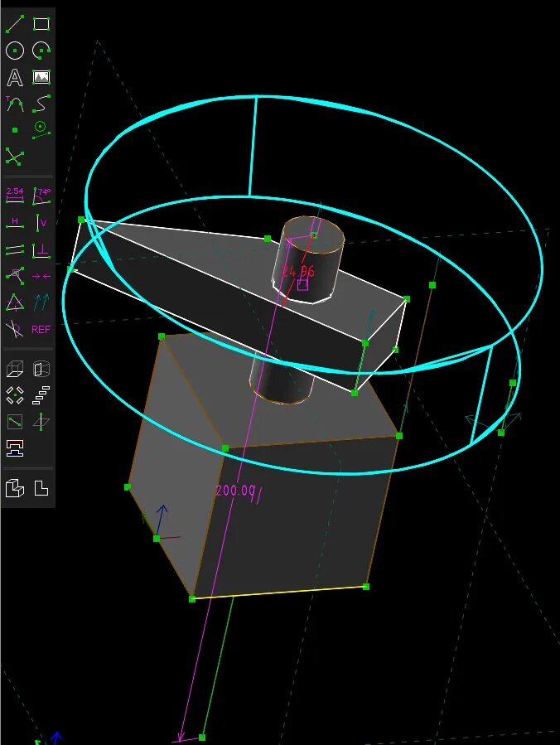The width and height of the screenshot is (560, 745).
Task: Select the tangent arc tool
Action: 15,104
